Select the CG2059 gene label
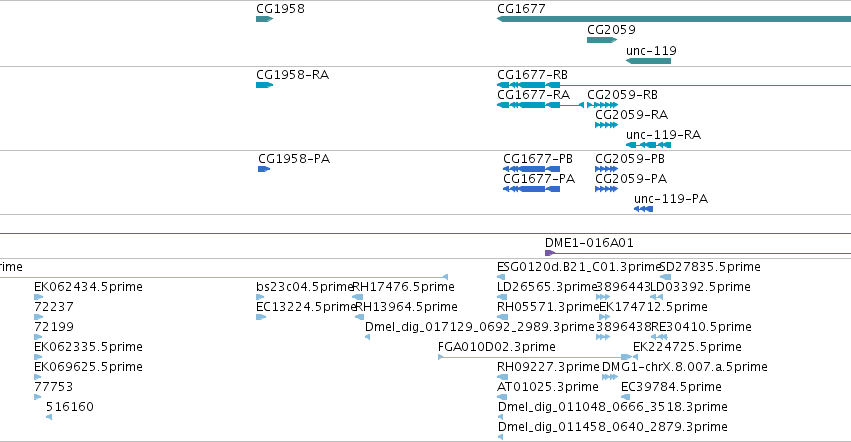Screen dimensions: 851x442 (611, 30)
